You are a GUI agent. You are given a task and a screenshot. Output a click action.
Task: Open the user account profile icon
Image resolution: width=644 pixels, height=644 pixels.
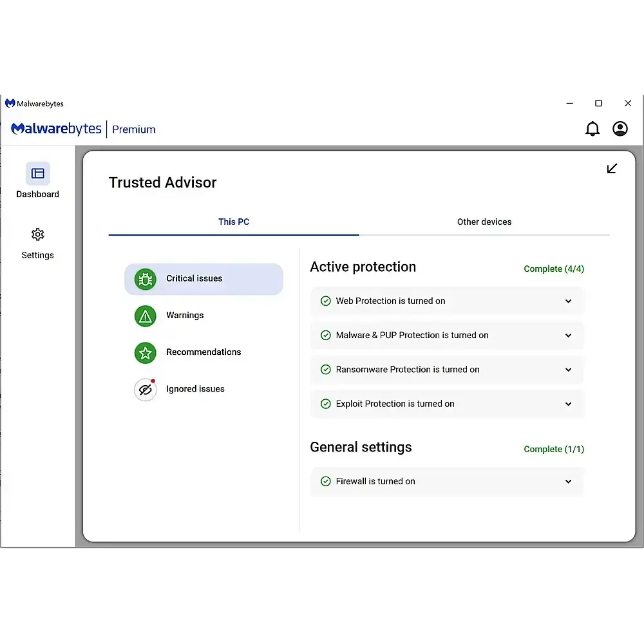pos(620,129)
